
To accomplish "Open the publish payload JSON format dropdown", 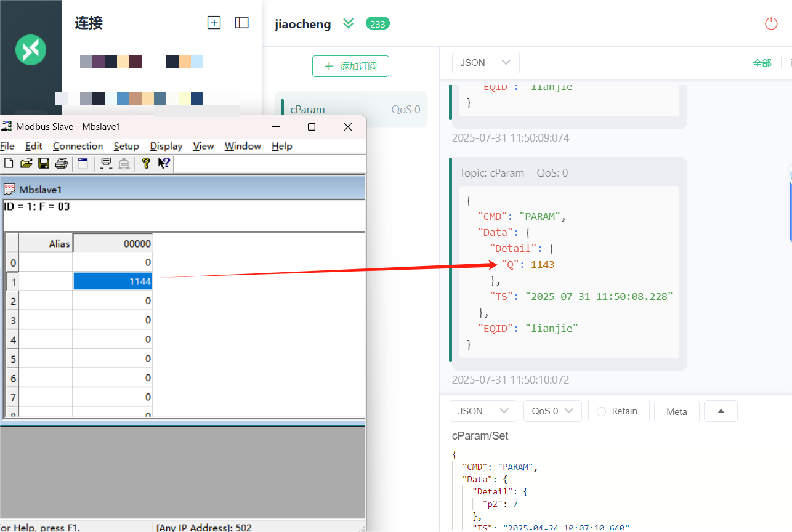I will tap(483, 411).
